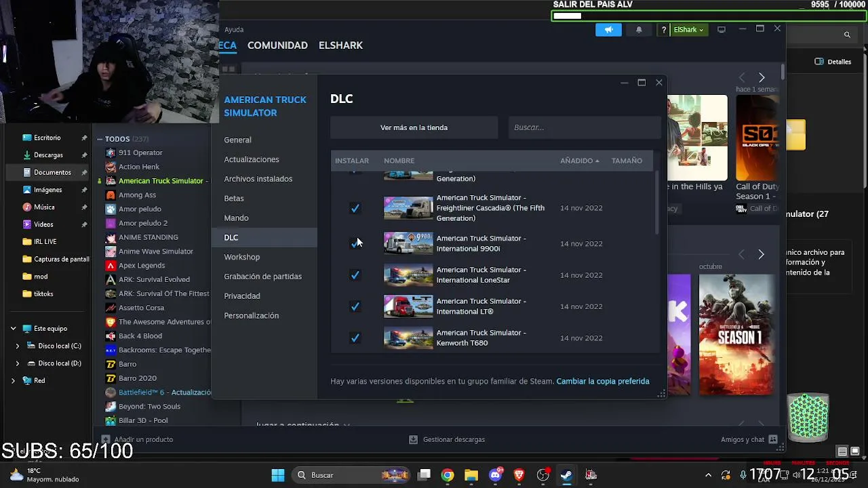Click the Steam taskbar icon

(567, 475)
